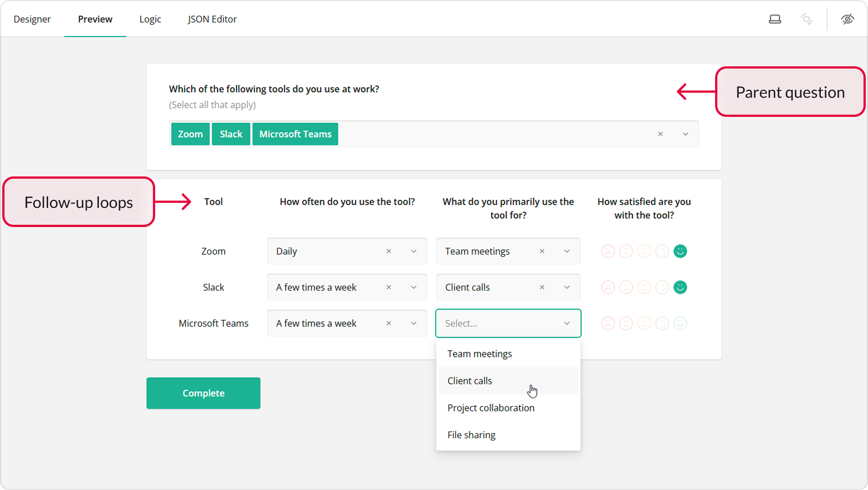This screenshot has width=868, height=490.
Task: Expand the tools multi-select dropdown arrow
Action: (x=685, y=134)
